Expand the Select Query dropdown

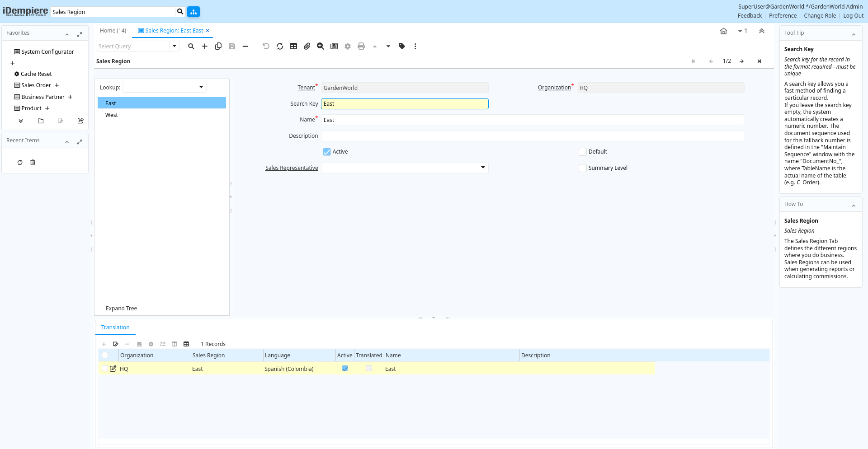tap(175, 46)
